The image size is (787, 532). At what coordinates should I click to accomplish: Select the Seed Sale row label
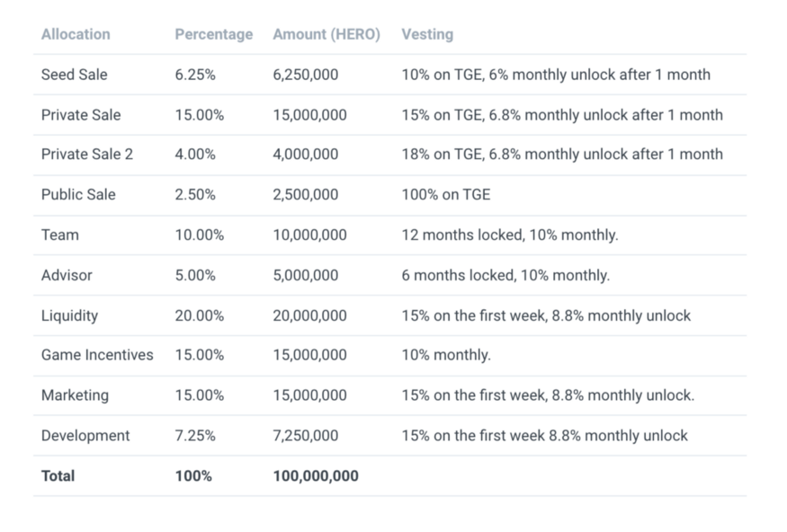click(74, 75)
